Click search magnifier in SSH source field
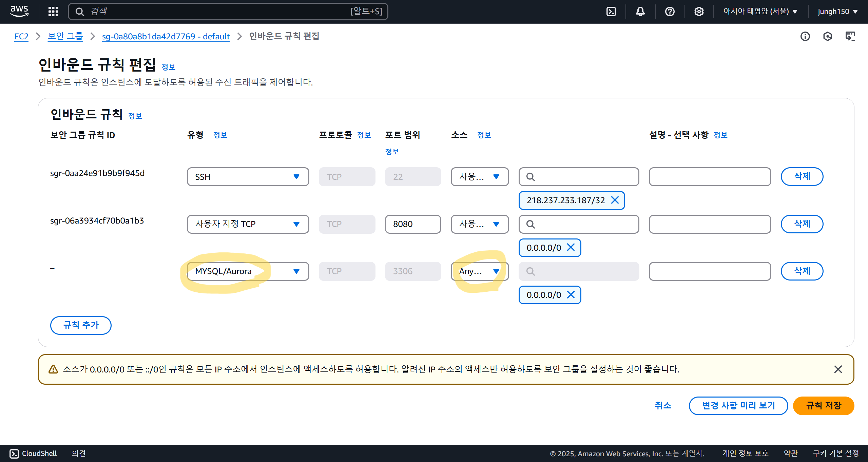868x462 pixels. click(x=531, y=177)
